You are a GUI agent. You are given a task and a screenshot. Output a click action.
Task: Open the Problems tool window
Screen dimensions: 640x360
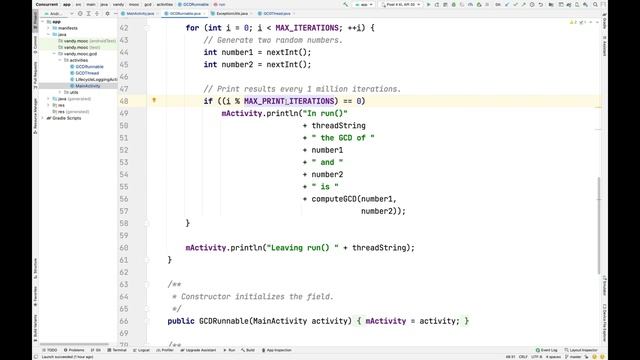(x=74, y=350)
